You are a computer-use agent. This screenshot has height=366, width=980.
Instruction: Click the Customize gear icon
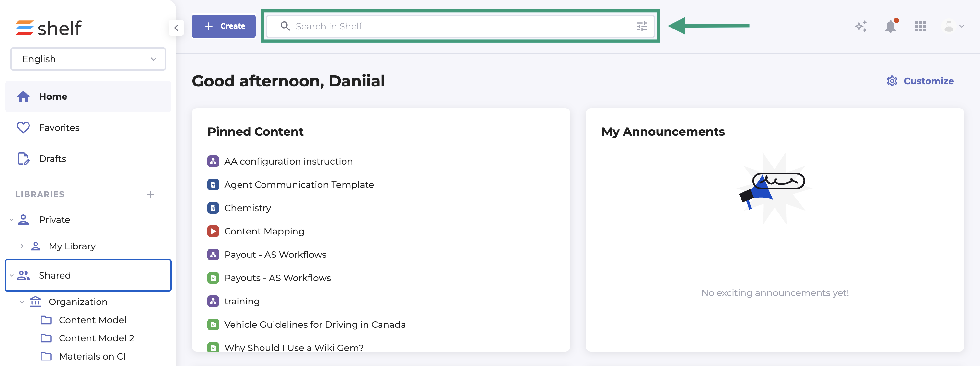pos(892,81)
